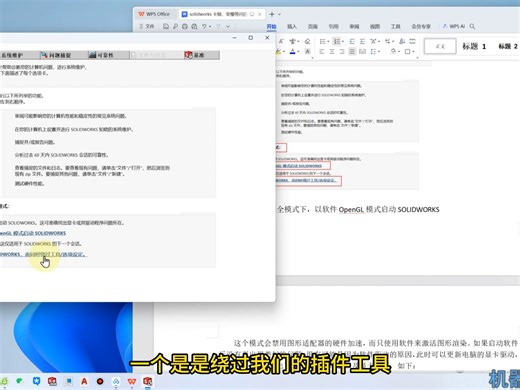
Task: Open the blue star chat taskbar icon
Action: pyautogui.click(x=36, y=381)
